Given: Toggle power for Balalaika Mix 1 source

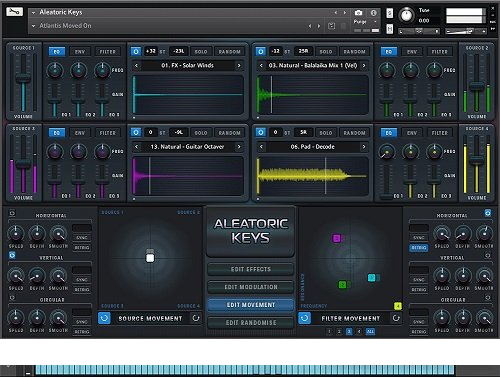Looking at the screenshot, I should click(x=261, y=51).
